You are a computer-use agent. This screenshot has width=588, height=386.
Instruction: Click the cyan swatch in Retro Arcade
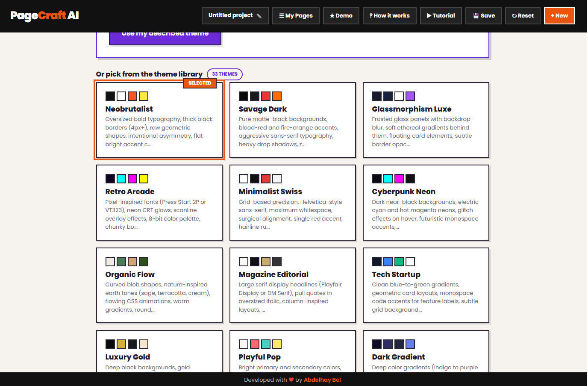[x=121, y=179]
